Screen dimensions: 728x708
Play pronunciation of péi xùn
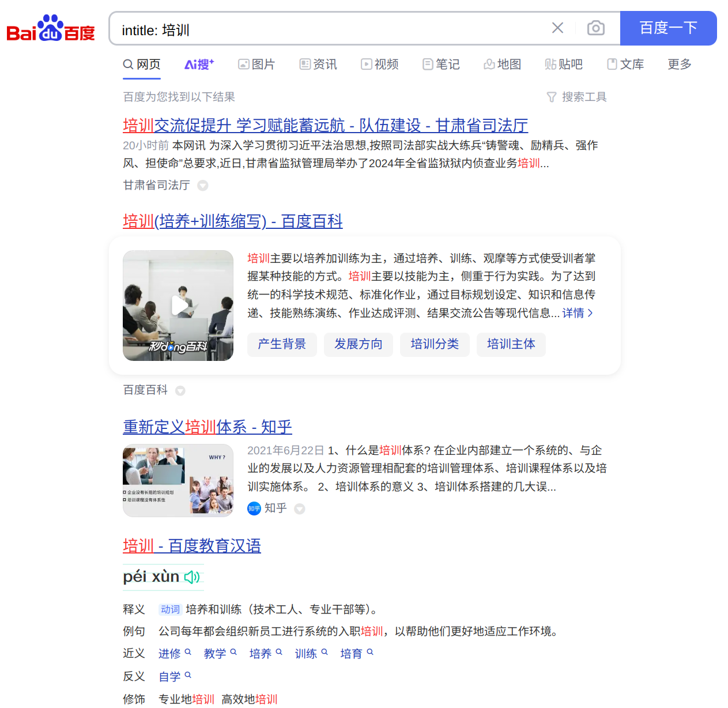(192, 577)
